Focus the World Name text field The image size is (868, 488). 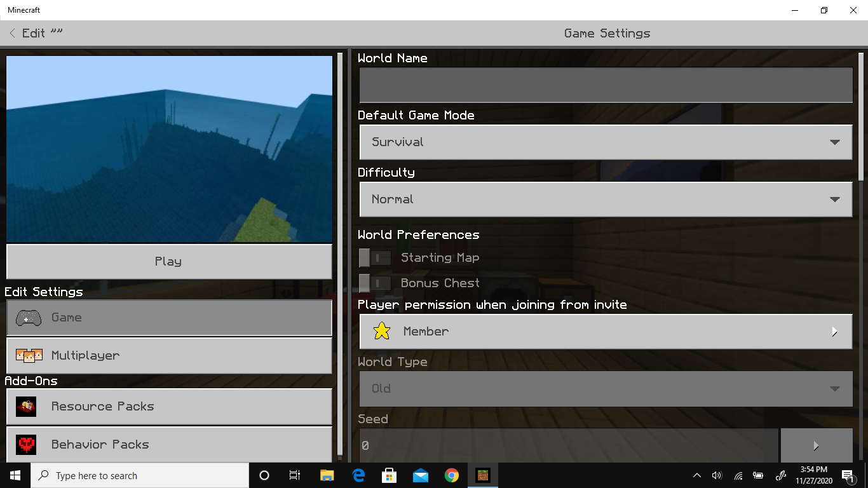click(606, 85)
